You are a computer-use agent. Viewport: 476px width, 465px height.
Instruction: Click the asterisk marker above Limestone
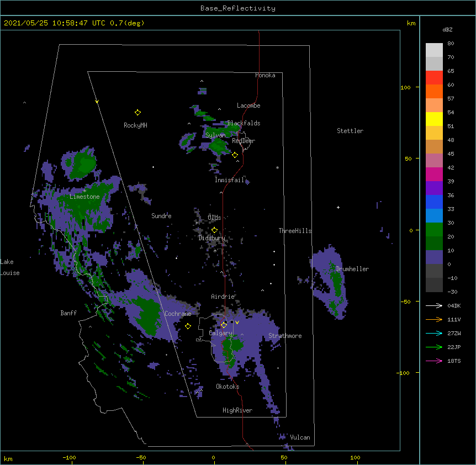click(84, 191)
